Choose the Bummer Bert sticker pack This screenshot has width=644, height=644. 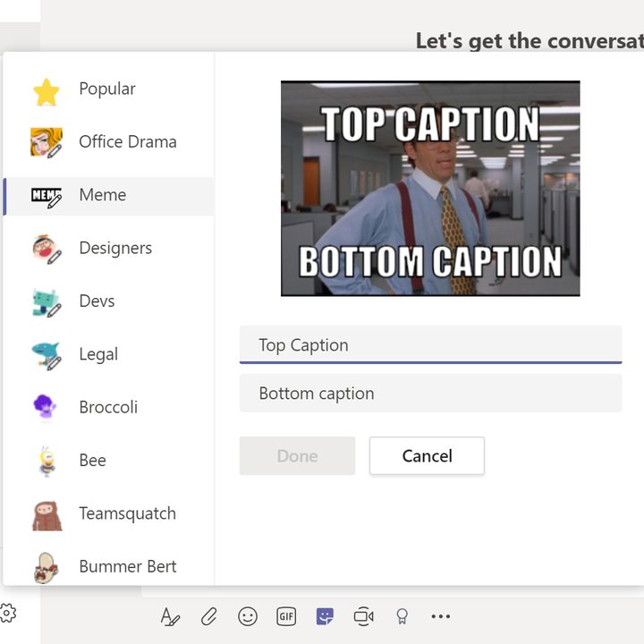pyautogui.click(x=108, y=567)
